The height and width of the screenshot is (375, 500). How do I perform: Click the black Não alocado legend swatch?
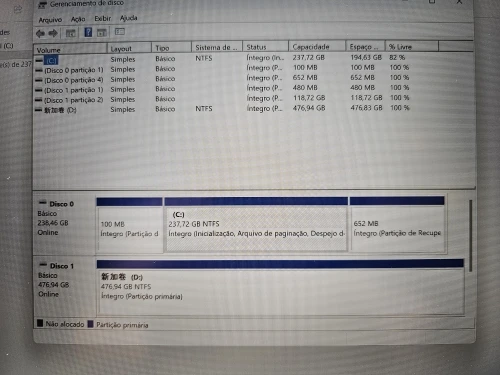click(x=40, y=323)
